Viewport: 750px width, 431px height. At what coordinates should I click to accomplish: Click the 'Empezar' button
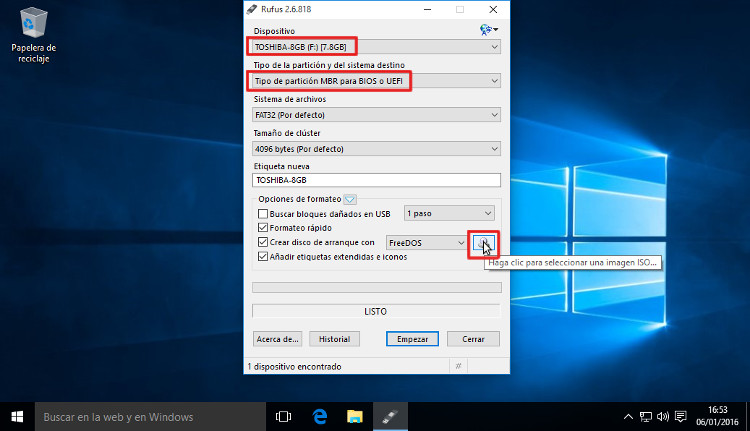pyautogui.click(x=412, y=339)
